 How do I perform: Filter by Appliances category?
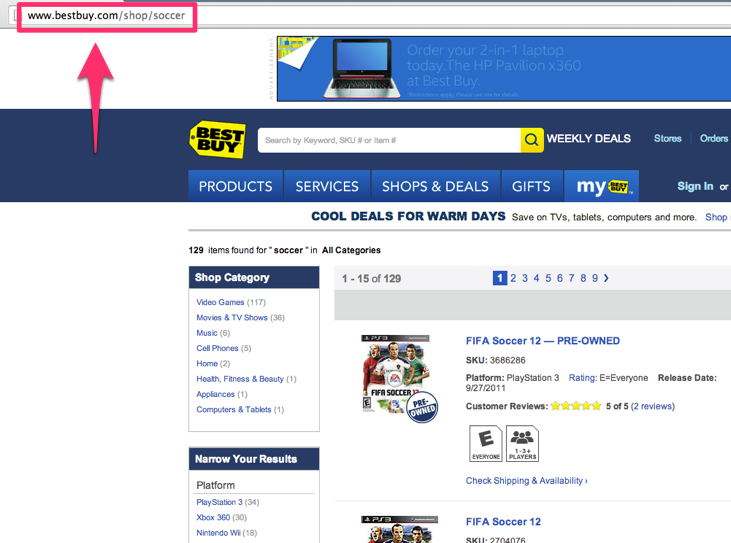coord(215,394)
